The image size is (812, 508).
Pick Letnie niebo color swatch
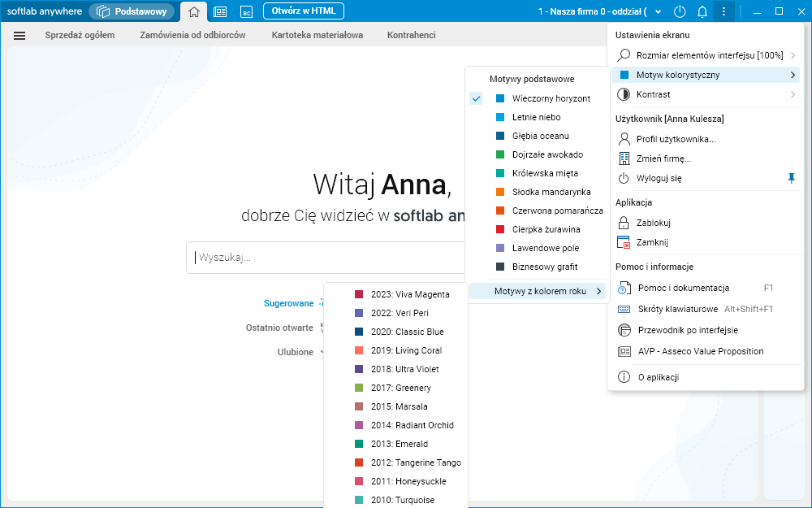[500, 117]
